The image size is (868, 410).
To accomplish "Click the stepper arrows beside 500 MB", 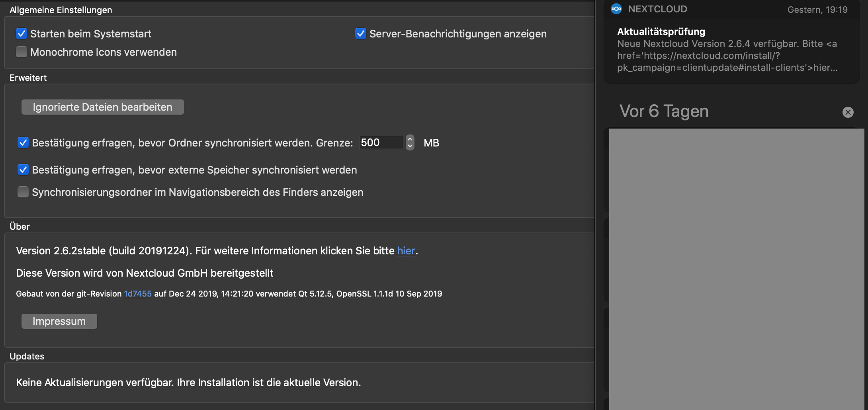I will pos(410,143).
